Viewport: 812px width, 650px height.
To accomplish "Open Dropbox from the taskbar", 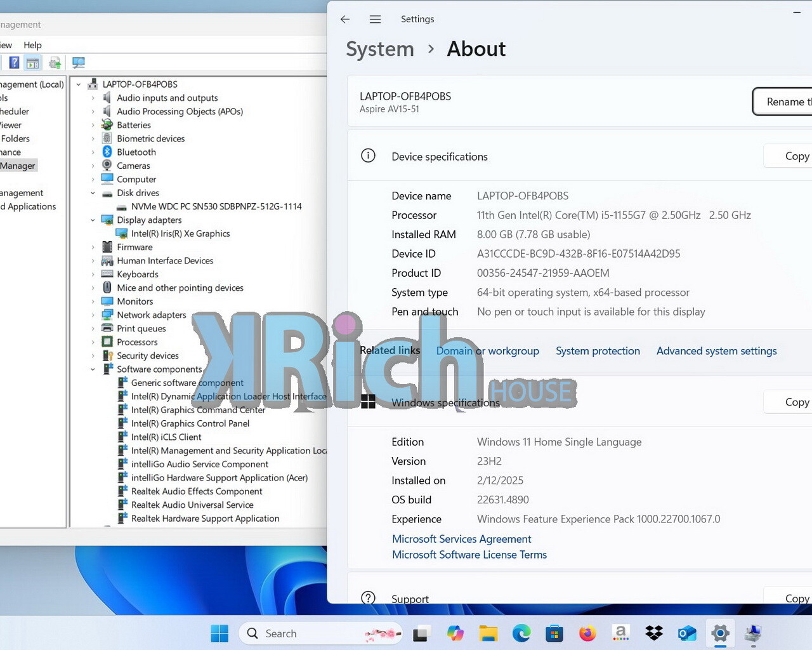I will (x=654, y=633).
